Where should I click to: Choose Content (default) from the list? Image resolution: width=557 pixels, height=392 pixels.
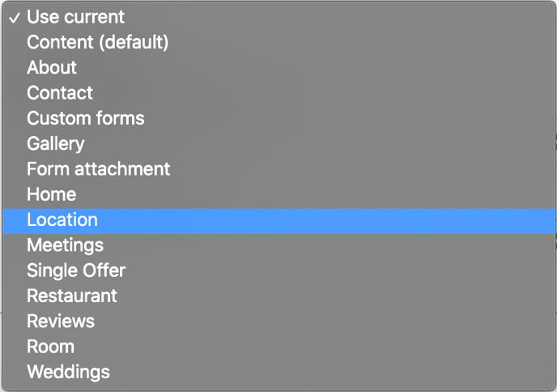(x=97, y=42)
